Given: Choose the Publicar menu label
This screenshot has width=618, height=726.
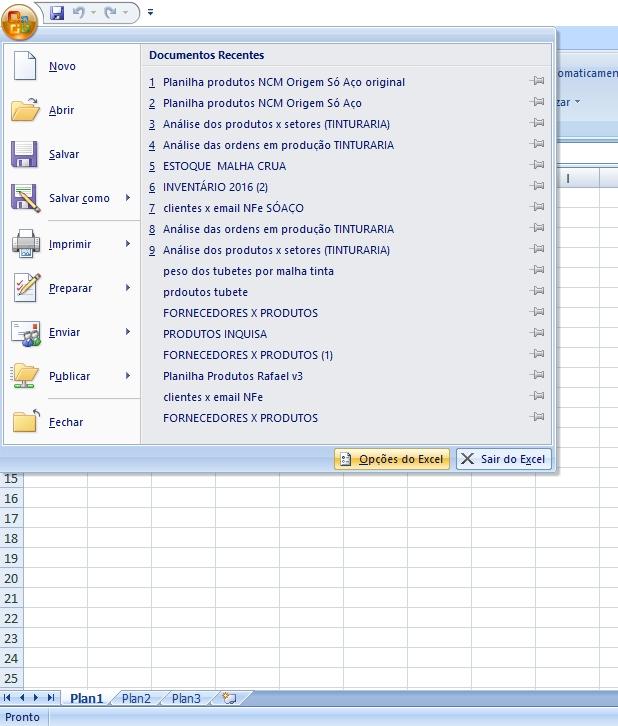Looking at the screenshot, I should click(x=69, y=376).
